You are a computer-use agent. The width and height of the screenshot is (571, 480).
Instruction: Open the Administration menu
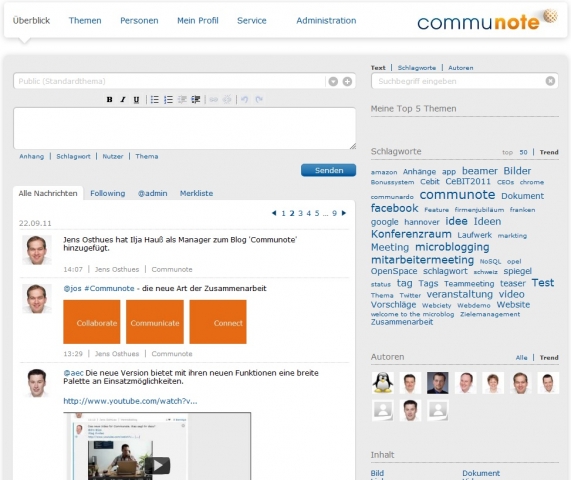[x=326, y=20]
